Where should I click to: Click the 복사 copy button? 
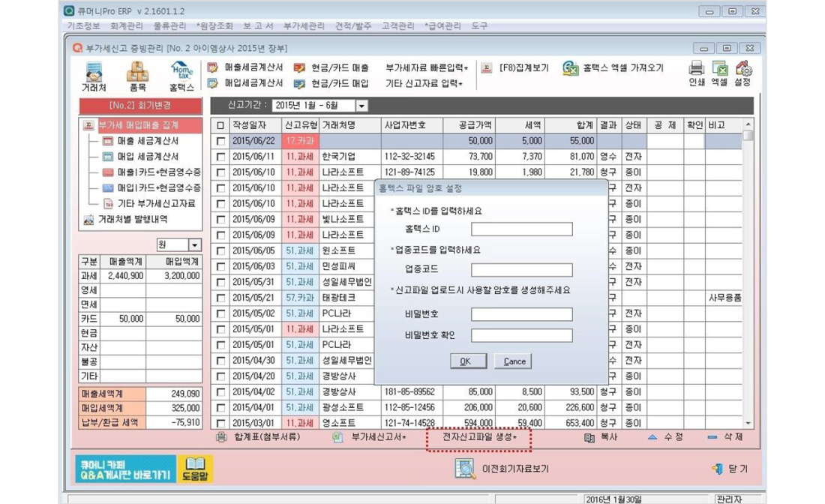(601, 437)
